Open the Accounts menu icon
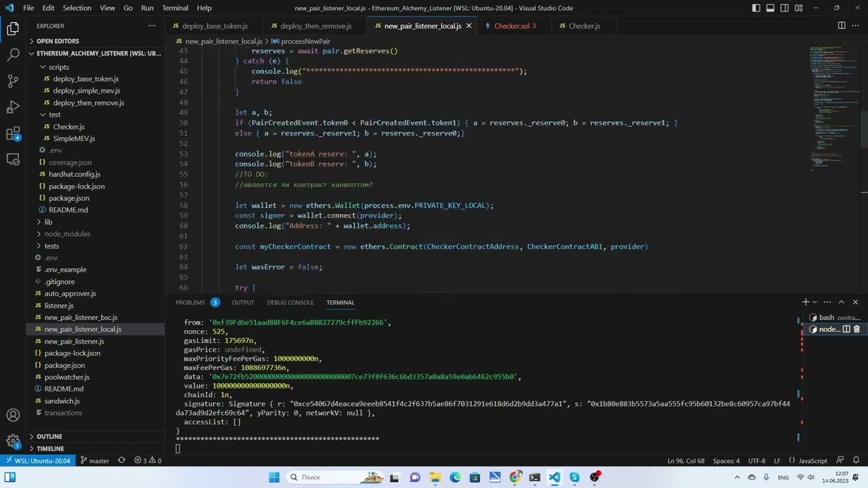 [x=13, y=415]
